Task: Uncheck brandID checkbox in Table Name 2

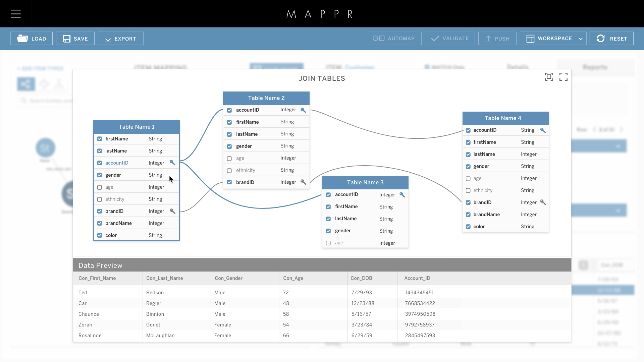Action: (229, 182)
